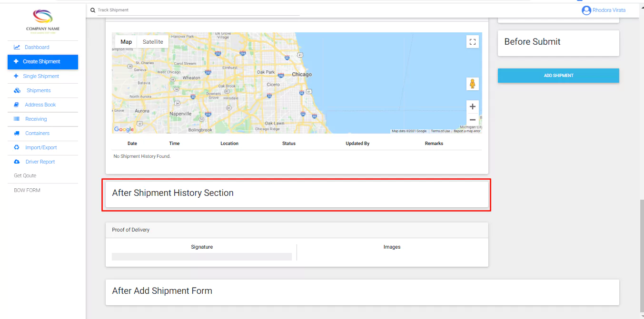Switch map to Satellite view
Viewport: 644px width, 319px height.
pos(153,42)
